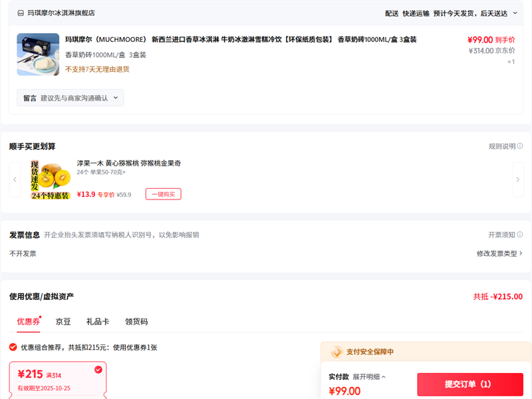
Task: Click the ice cream product thumbnail
Action: point(38,54)
